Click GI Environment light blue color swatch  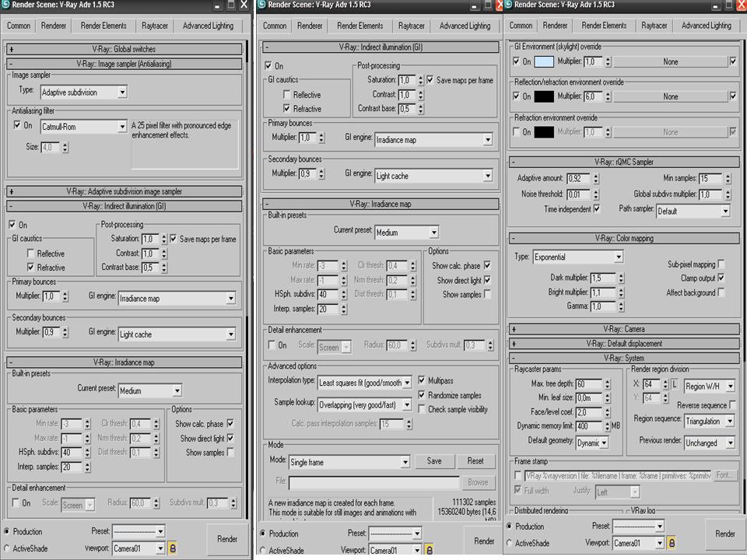(x=544, y=61)
